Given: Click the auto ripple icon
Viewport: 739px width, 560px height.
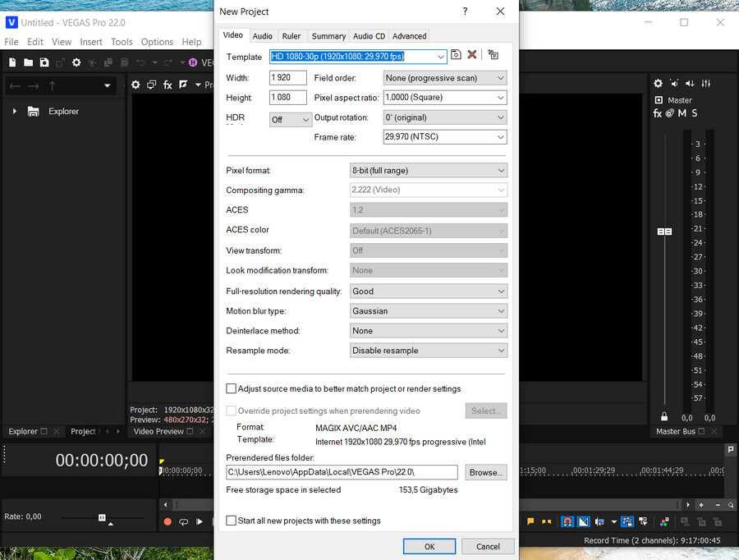Looking at the screenshot, I should (599, 521).
